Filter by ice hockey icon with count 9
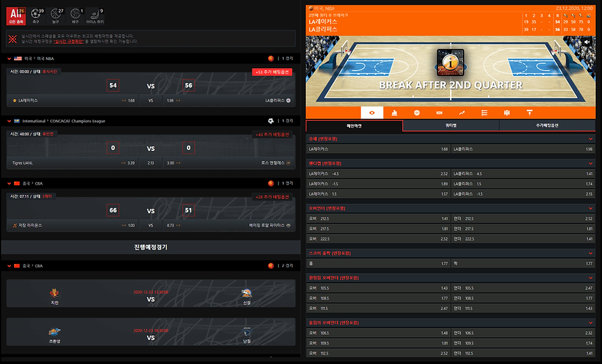The height and width of the screenshot is (364, 602). [x=95, y=16]
